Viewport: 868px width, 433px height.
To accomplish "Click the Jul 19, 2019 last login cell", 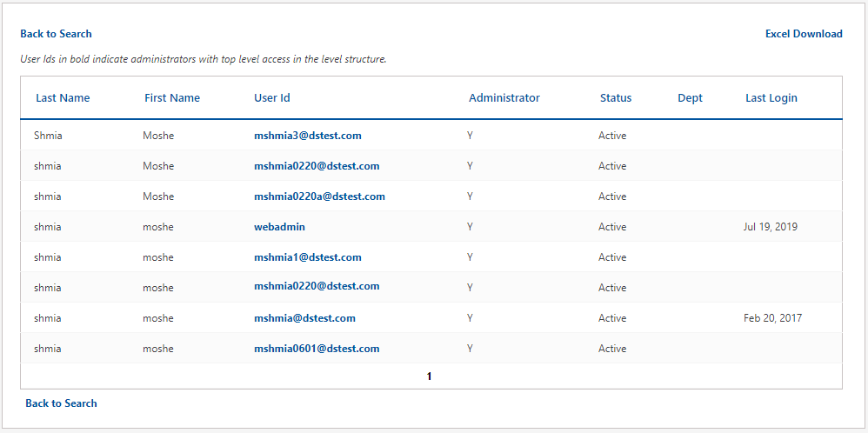I will [770, 227].
